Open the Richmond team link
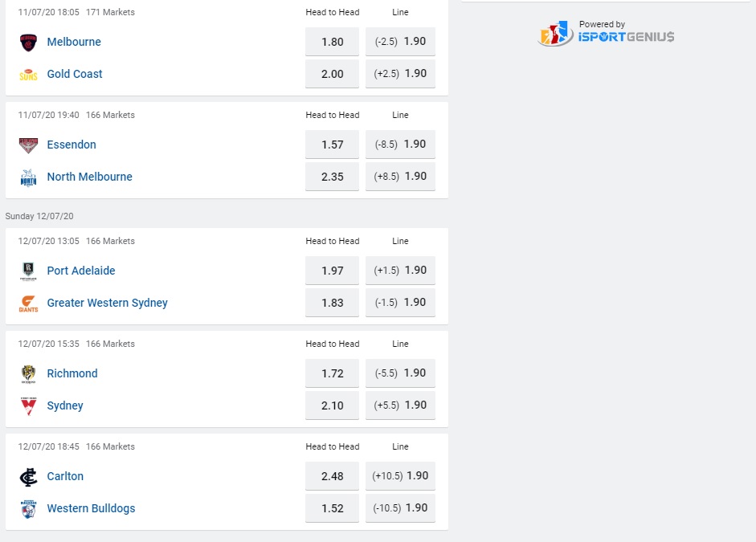 (x=72, y=373)
